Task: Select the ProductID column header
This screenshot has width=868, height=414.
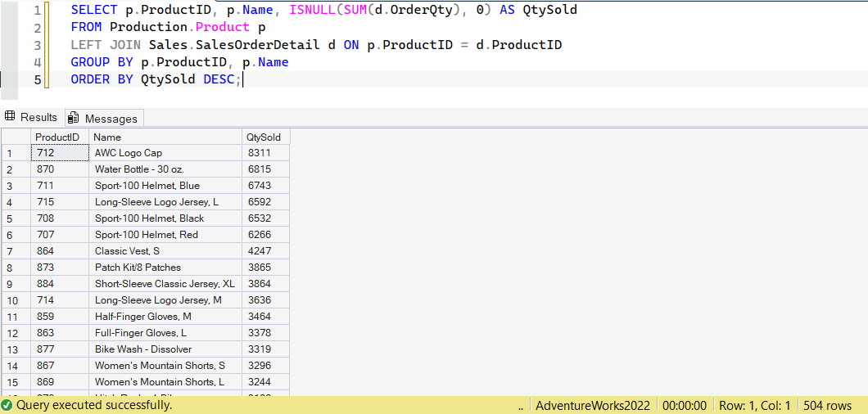Action: [x=61, y=137]
